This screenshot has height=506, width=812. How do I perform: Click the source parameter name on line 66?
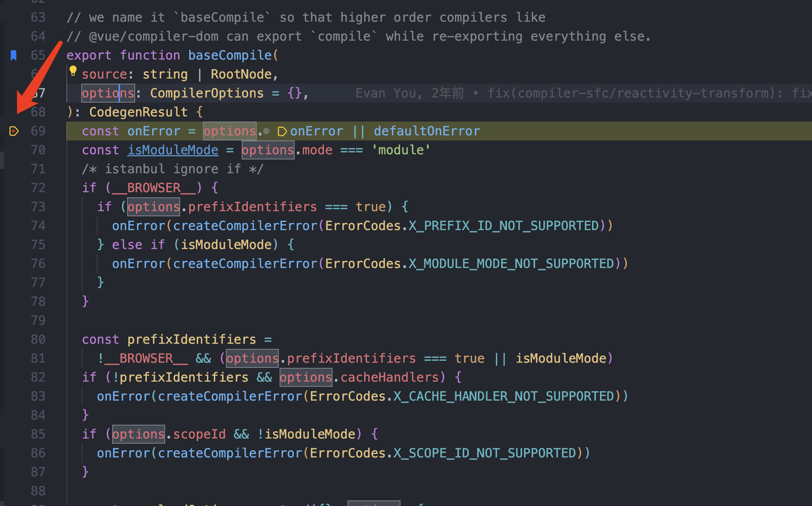click(x=104, y=74)
